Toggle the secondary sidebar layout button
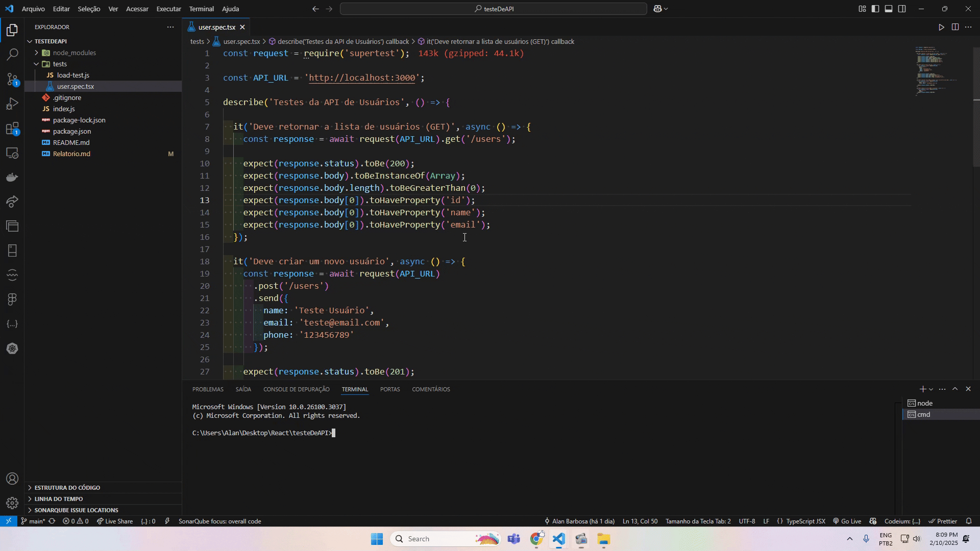Viewport: 980px width, 551px height. 902,9
